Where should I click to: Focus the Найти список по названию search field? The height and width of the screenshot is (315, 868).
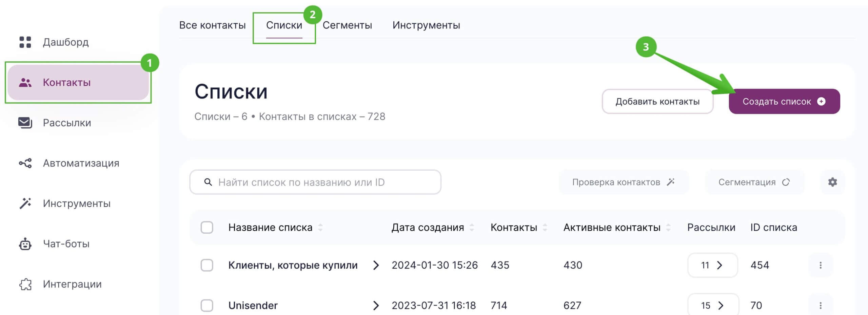coord(315,182)
